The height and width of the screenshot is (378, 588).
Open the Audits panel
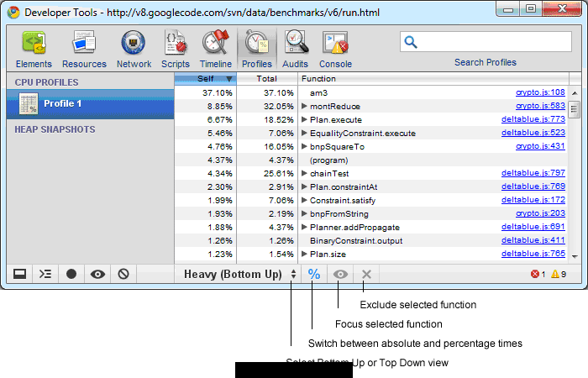[x=295, y=50]
